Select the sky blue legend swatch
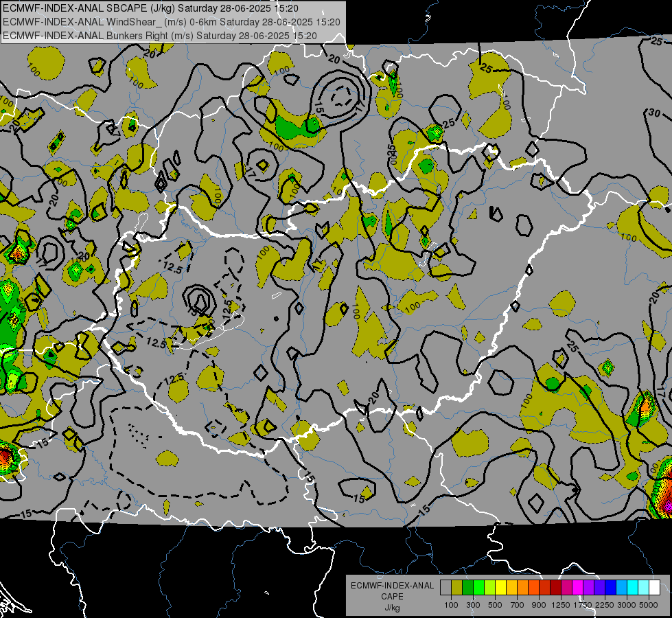Viewport: 672px width, 618px height. pyautogui.click(x=621, y=588)
